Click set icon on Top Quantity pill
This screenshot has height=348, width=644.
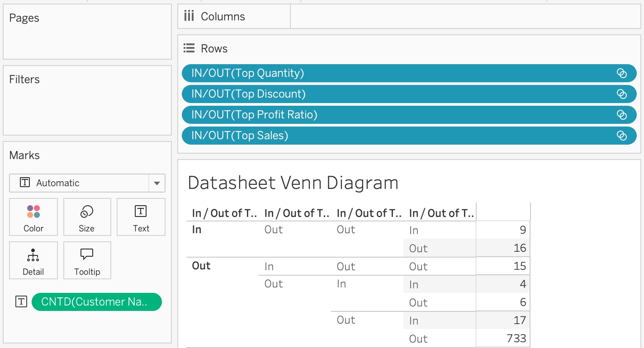(622, 73)
